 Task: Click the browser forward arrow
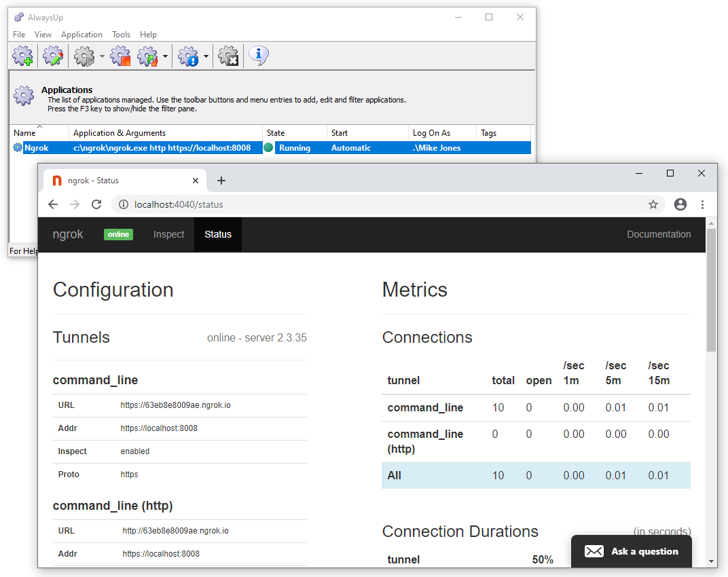point(75,204)
